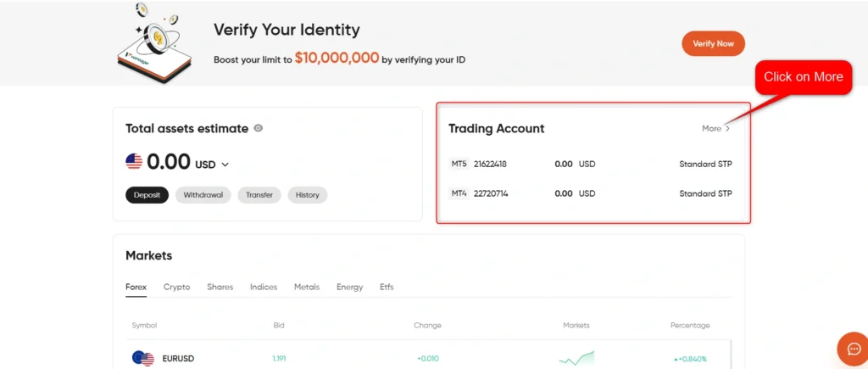Click the Verify Now button
The width and height of the screenshot is (868, 369).
click(x=713, y=44)
